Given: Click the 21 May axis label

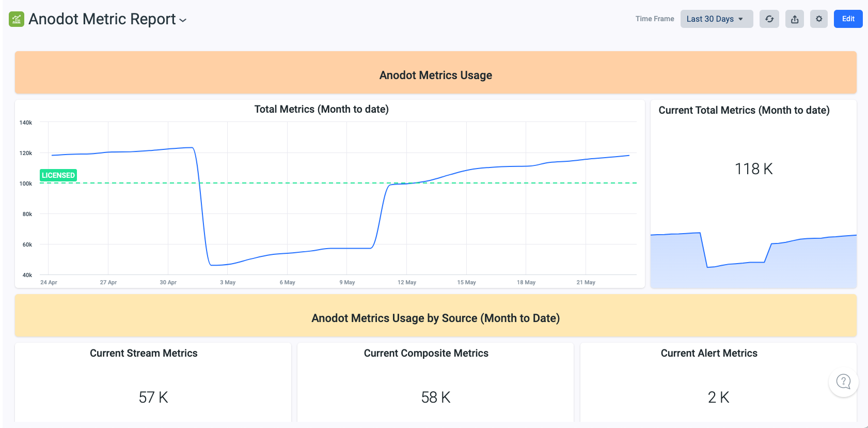Looking at the screenshot, I should (x=586, y=282).
